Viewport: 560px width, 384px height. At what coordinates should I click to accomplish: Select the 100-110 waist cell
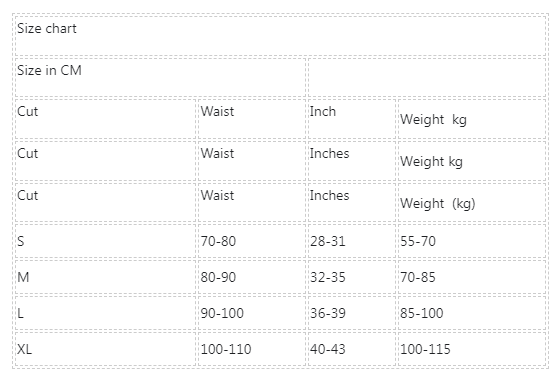[x=252, y=349]
